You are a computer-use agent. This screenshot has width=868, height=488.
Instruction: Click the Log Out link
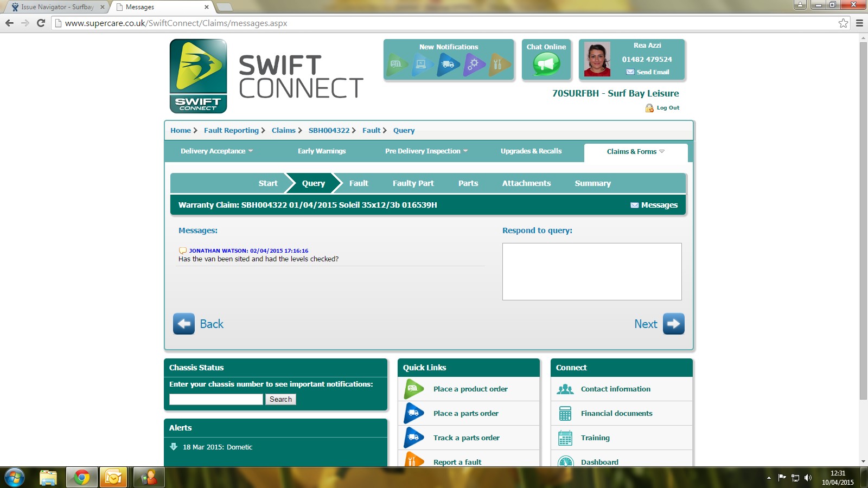coord(668,108)
